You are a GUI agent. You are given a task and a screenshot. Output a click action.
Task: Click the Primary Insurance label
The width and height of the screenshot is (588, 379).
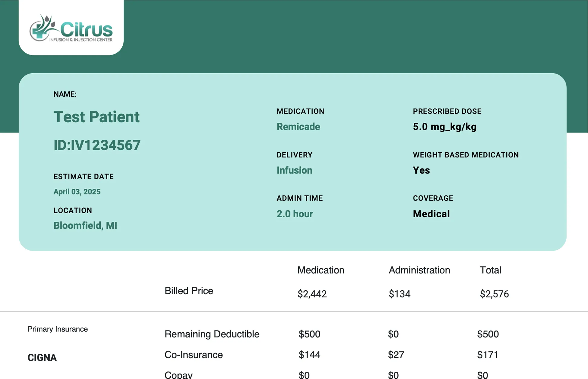[x=58, y=329]
